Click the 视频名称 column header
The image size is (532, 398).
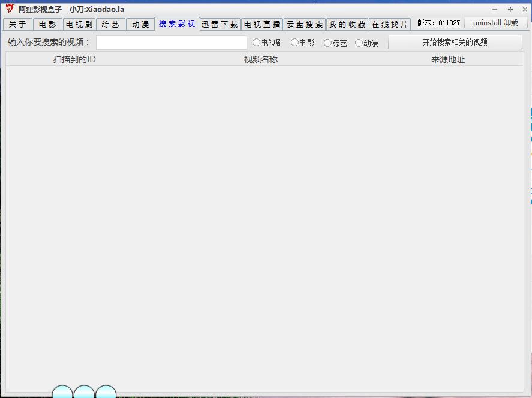[260, 59]
